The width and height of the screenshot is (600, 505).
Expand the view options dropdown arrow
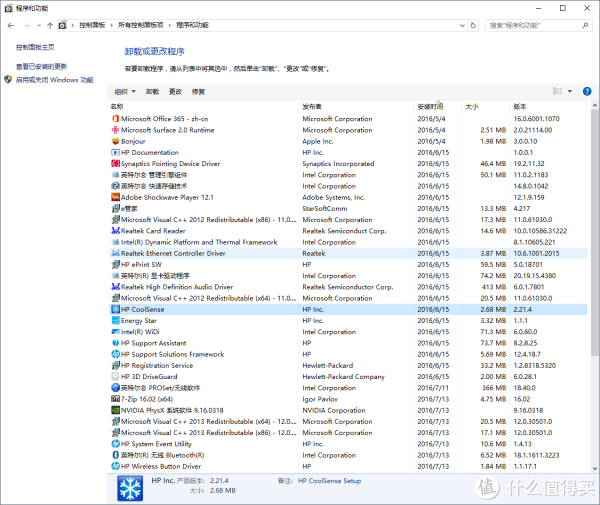(x=569, y=91)
